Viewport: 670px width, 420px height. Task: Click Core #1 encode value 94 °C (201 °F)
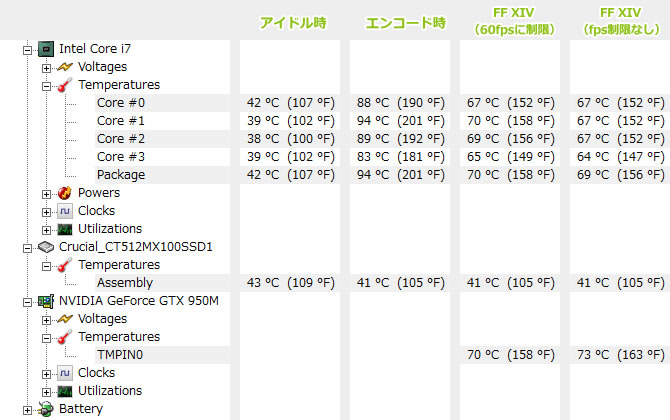point(401,121)
